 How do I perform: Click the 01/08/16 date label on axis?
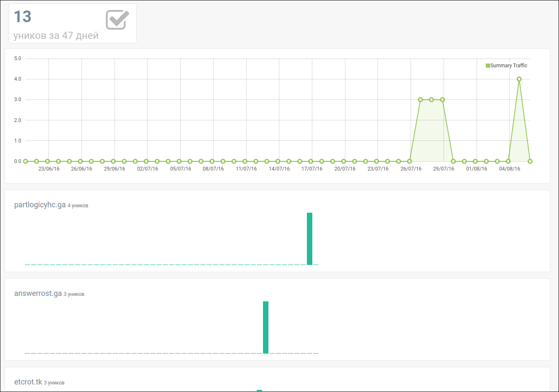[x=477, y=169]
